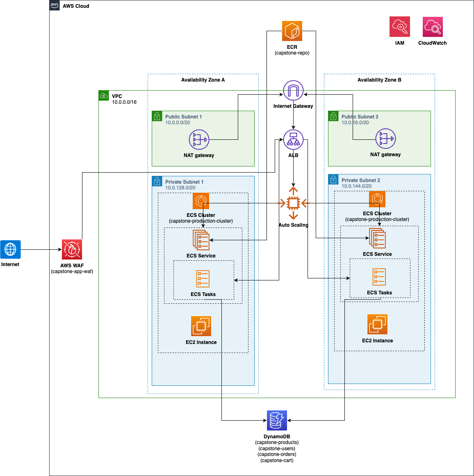474x476 pixels.
Task: Click the Public Subnet 1 lock icon
Action: click(x=157, y=116)
